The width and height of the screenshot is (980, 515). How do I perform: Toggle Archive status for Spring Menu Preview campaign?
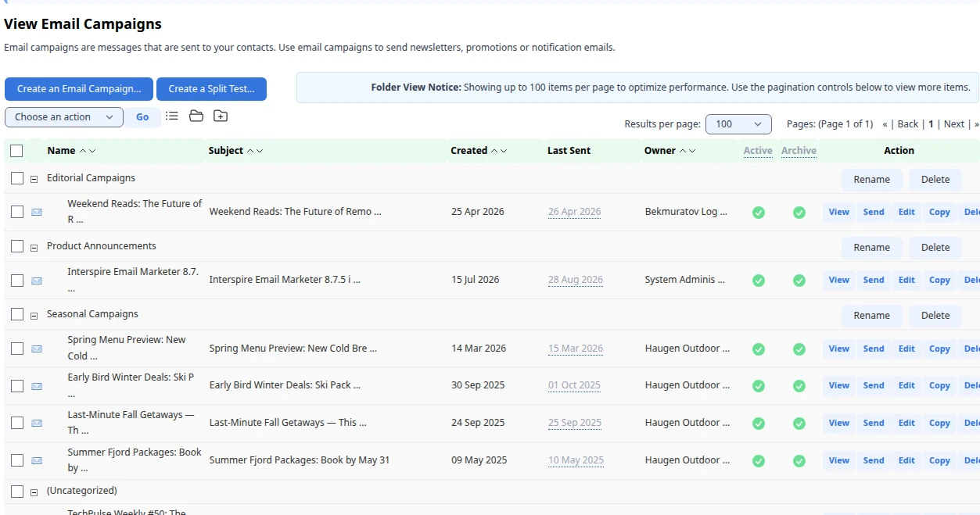799,349
